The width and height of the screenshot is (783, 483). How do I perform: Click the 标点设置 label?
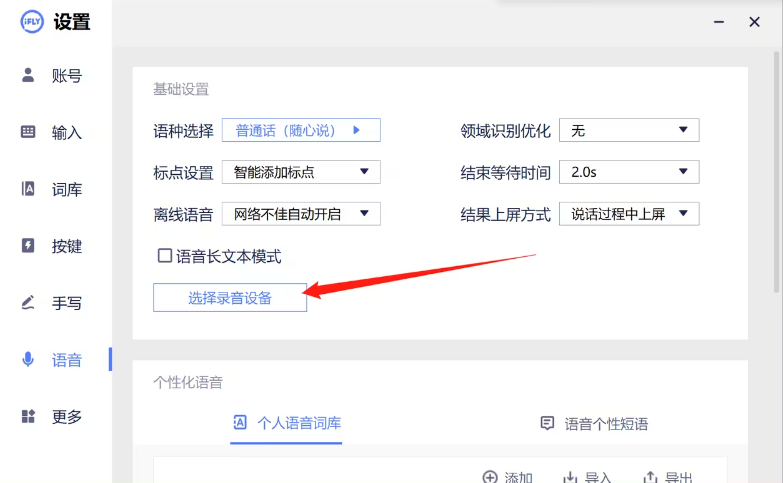pos(183,173)
